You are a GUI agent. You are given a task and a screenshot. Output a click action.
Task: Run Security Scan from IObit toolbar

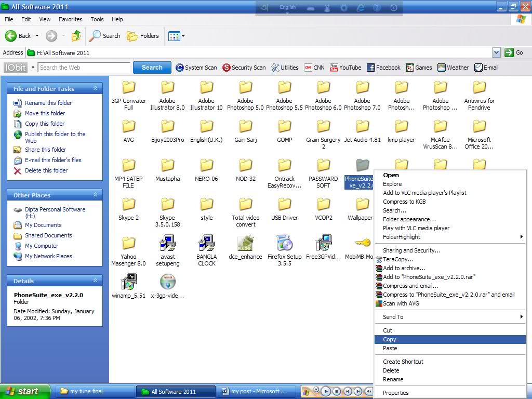point(244,68)
